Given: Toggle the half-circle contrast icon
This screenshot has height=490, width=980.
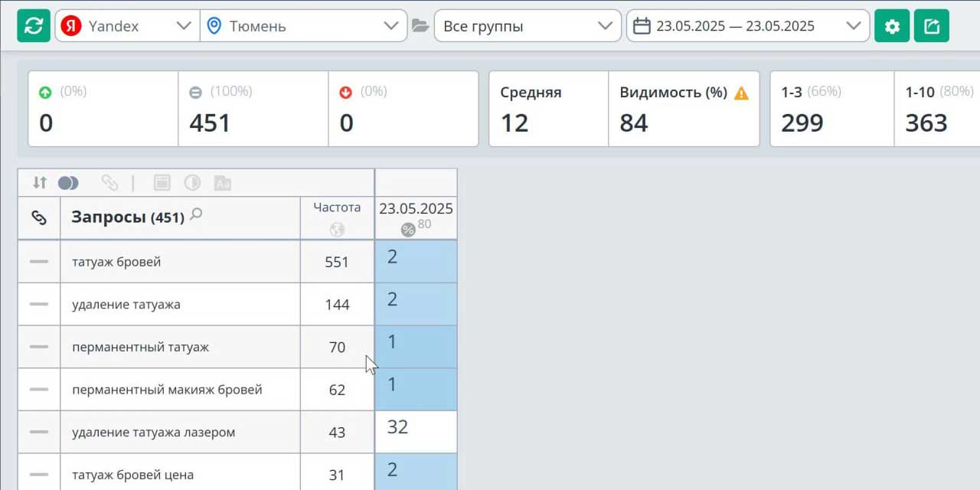Looking at the screenshot, I should pyautogui.click(x=192, y=183).
